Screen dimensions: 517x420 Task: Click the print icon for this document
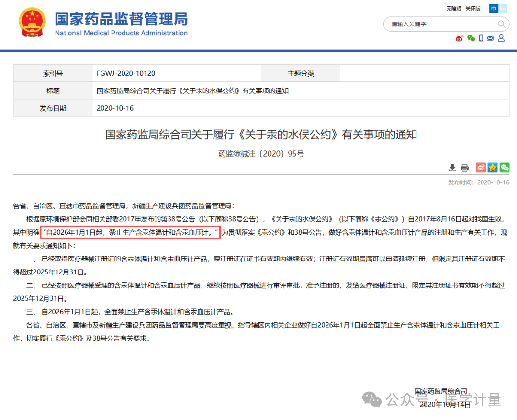pyautogui.click(x=464, y=168)
